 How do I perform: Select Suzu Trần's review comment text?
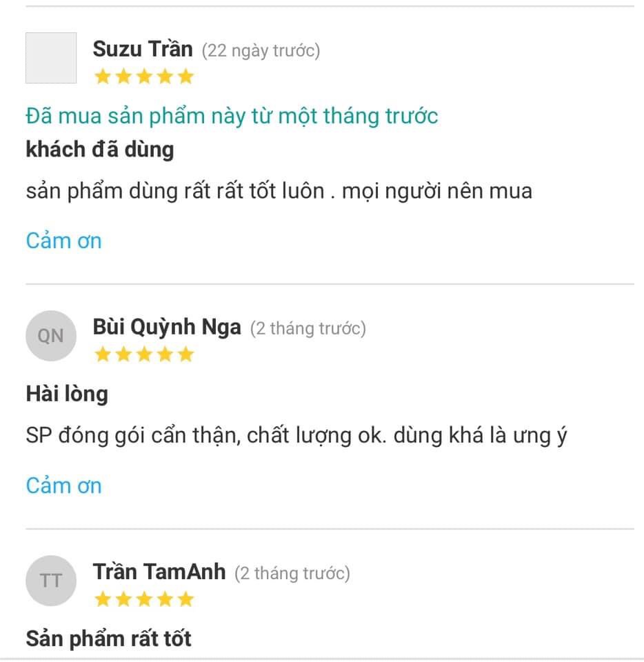tap(279, 190)
